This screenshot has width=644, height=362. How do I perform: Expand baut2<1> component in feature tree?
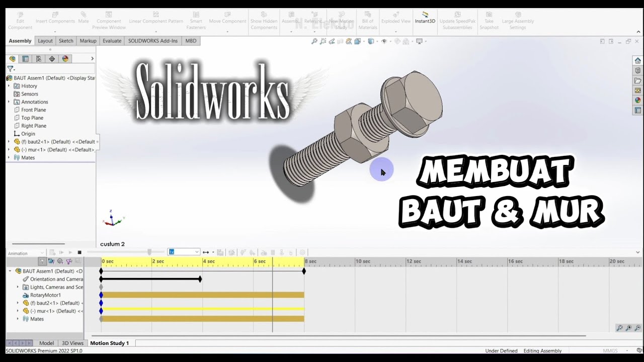tap(9, 142)
